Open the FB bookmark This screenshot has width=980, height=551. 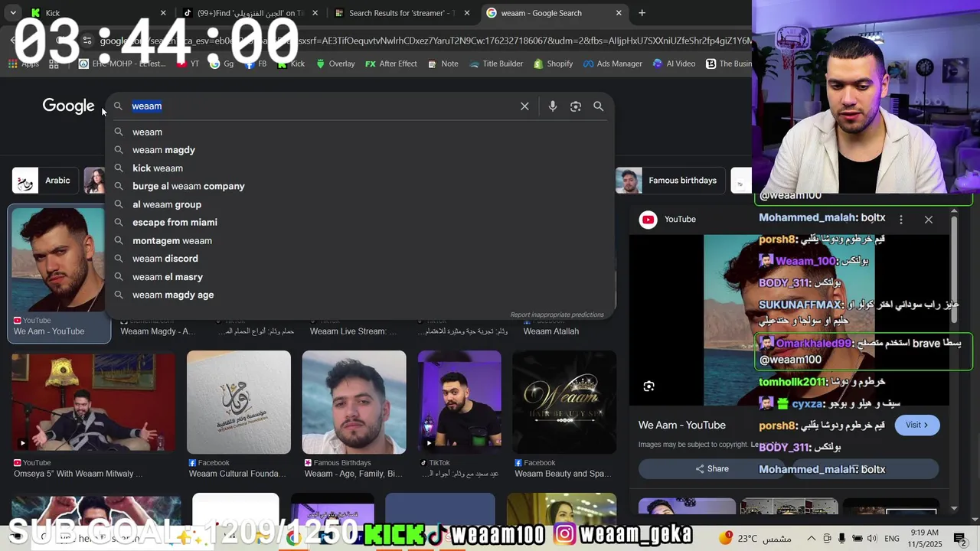256,64
